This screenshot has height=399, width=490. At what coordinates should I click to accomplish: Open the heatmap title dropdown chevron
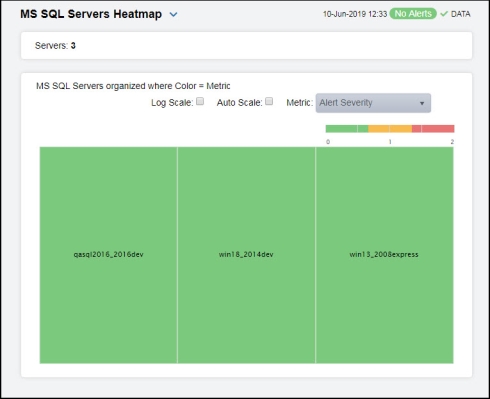click(173, 15)
